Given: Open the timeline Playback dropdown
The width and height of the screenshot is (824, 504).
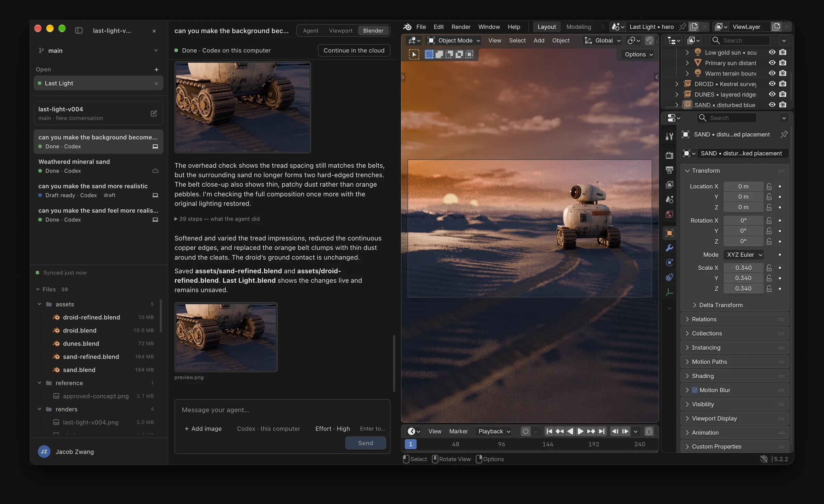Looking at the screenshot, I should tap(494, 431).
